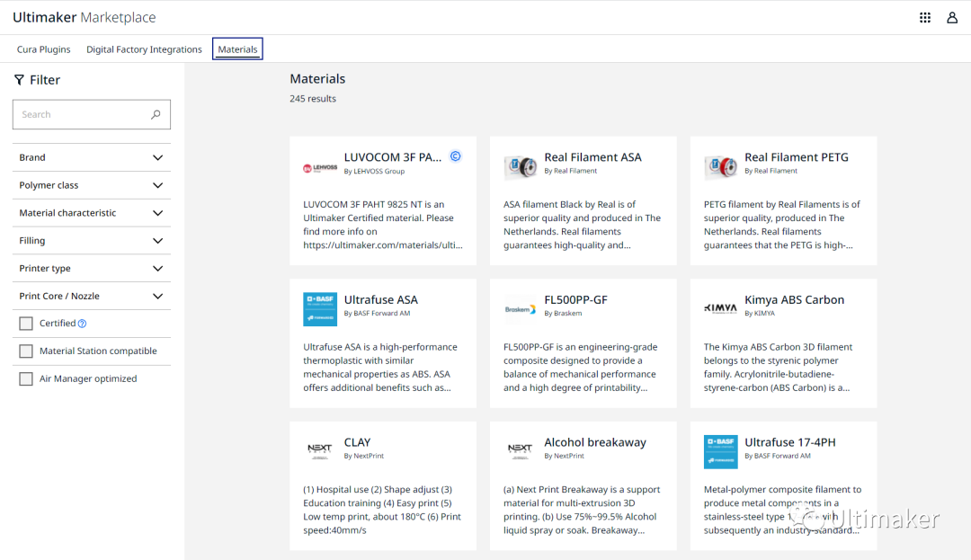The height and width of the screenshot is (560, 971).
Task: Click the funnel Filter icon
Action: pyautogui.click(x=19, y=80)
